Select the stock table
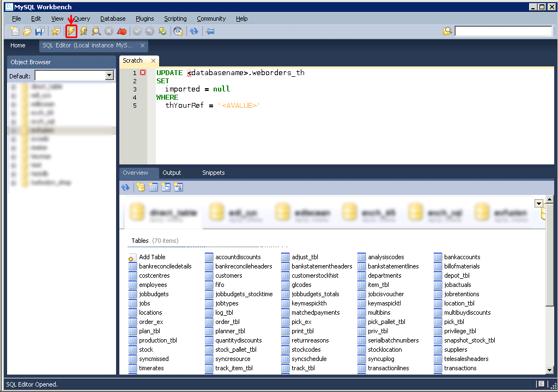 [141, 350]
